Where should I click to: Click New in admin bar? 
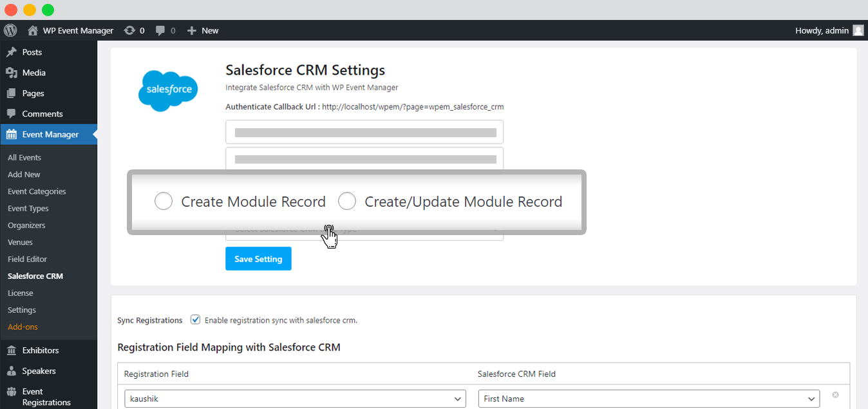point(210,30)
